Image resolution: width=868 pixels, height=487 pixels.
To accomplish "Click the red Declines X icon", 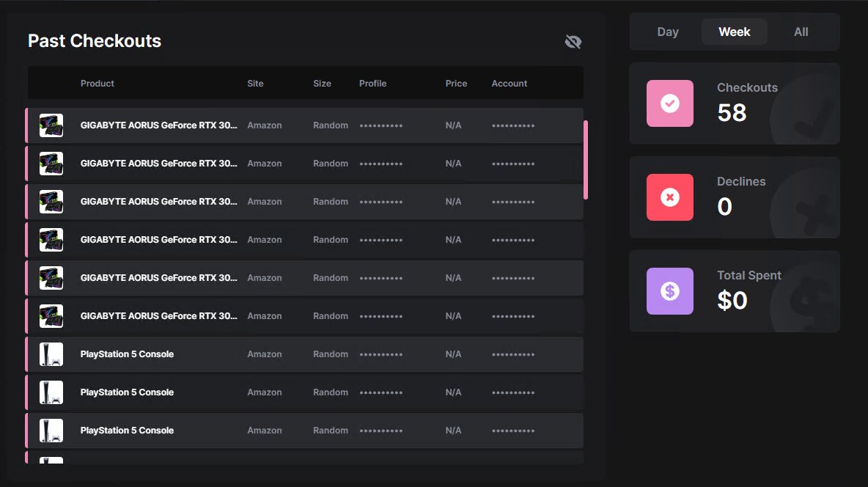I will click(670, 197).
